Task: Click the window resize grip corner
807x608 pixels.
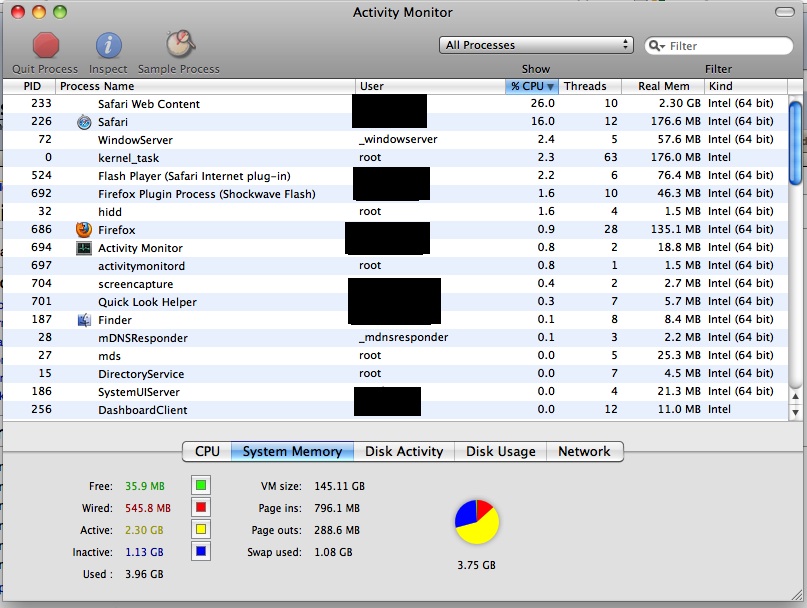Action: pos(797,596)
